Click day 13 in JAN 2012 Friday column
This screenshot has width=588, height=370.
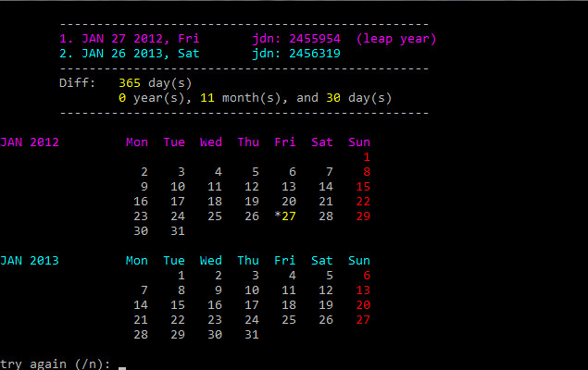289,187
